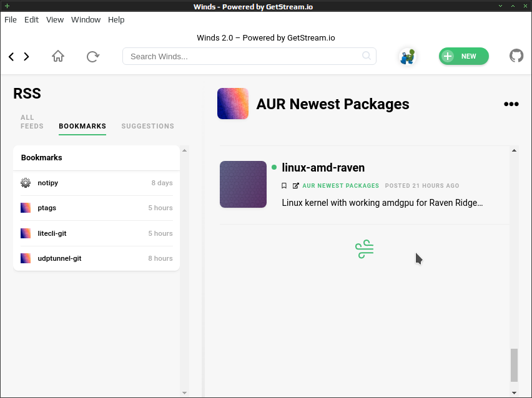Click the Linux kernel article description text
The image size is (532, 398).
tap(382, 203)
